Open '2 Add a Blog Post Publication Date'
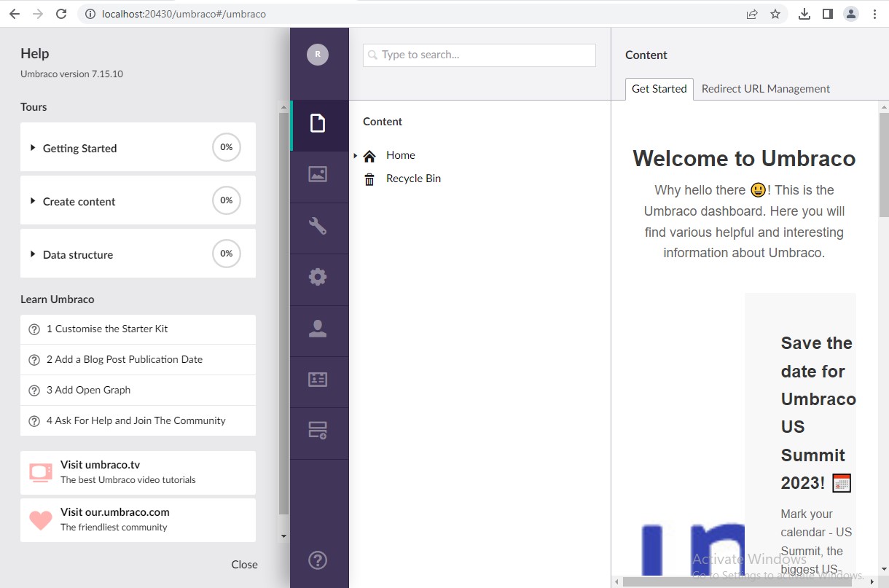 click(138, 360)
